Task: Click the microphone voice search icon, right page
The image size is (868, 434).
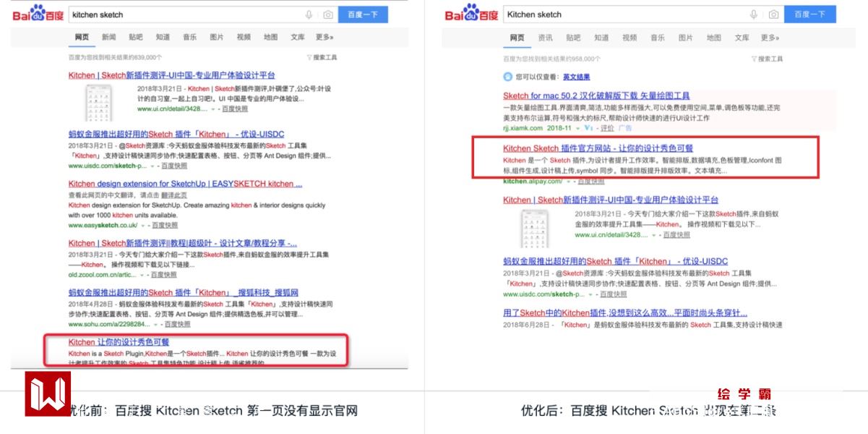Action: 754,14
